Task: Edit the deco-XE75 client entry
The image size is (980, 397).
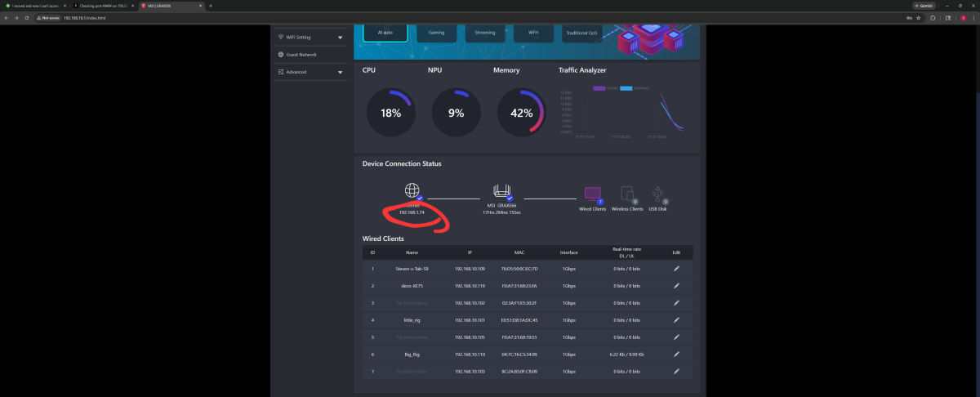Action: (676, 286)
